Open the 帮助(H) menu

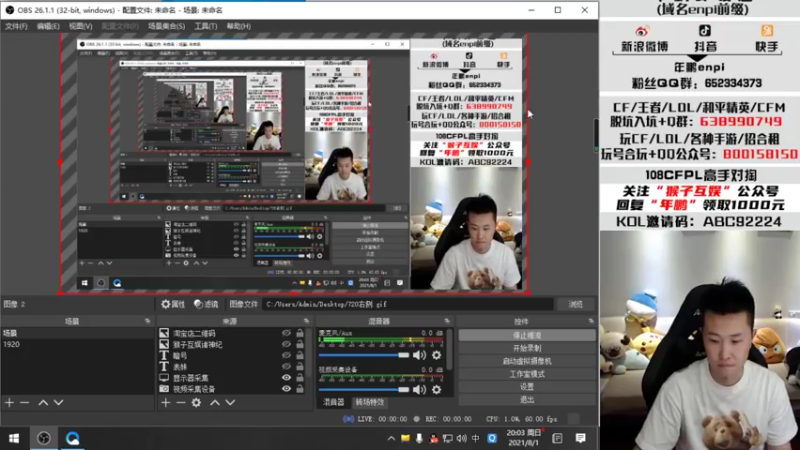tap(238, 26)
